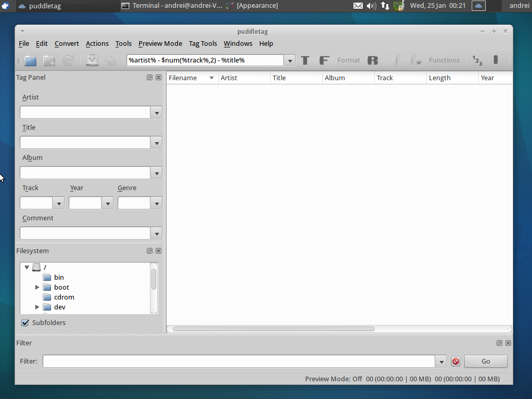
Task: Expand the dev folder
Action: click(x=37, y=307)
